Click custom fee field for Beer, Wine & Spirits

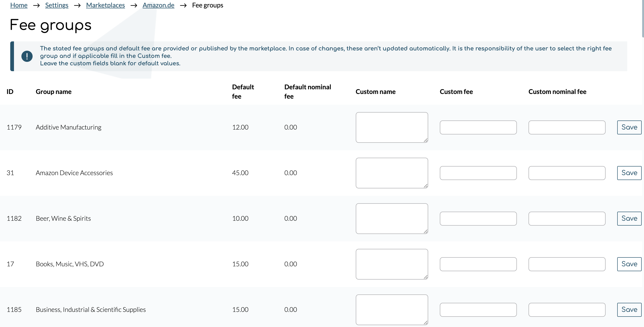click(x=478, y=219)
